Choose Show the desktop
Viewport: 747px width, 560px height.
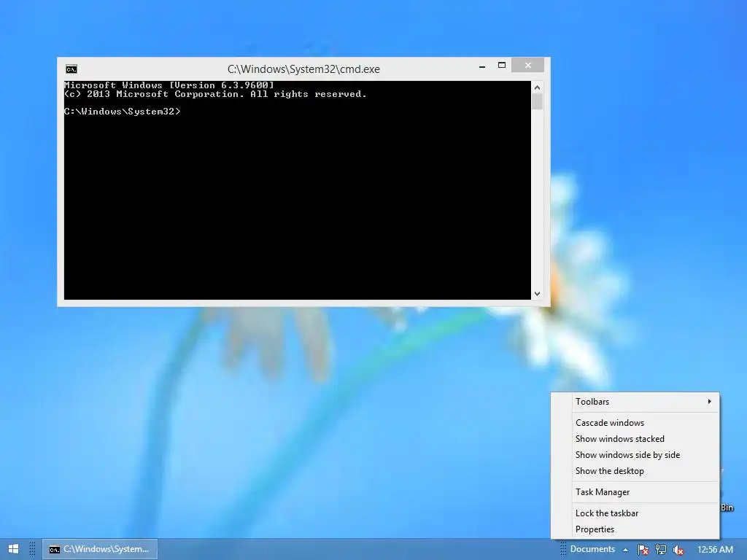646,471
